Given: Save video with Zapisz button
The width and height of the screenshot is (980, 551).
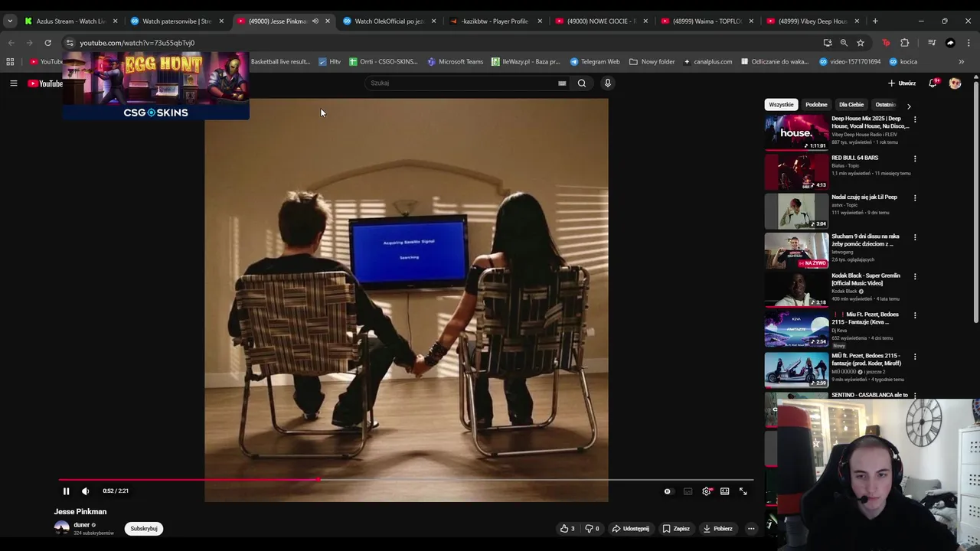Looking at the screenshot, I should [x=676, y=529].
